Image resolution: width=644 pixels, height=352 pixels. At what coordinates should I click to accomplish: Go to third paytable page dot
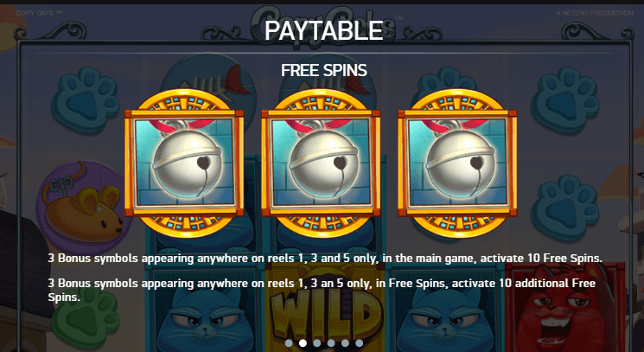(x=316, y=343)
